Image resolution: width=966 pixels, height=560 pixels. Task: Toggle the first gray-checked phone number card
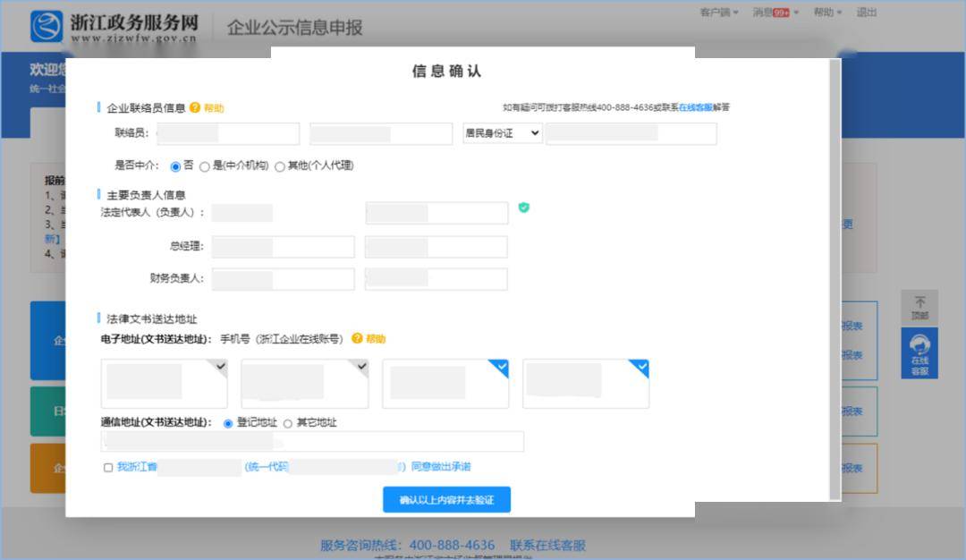165,384
